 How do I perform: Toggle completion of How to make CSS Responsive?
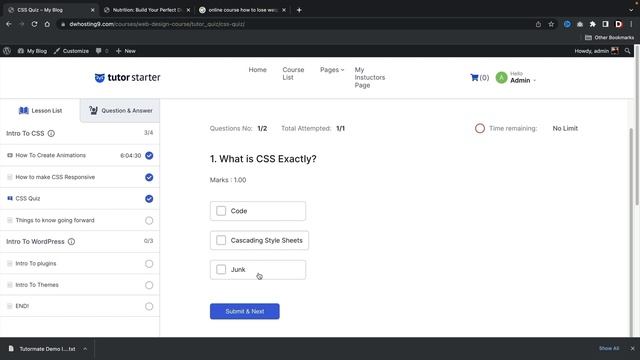(149, 177)
